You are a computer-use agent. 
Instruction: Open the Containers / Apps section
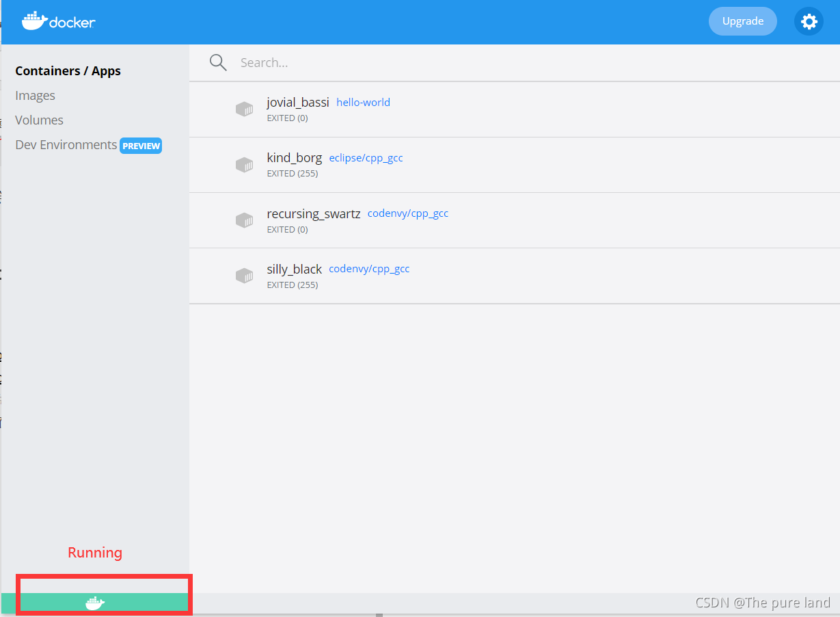(x=68, y=71)
